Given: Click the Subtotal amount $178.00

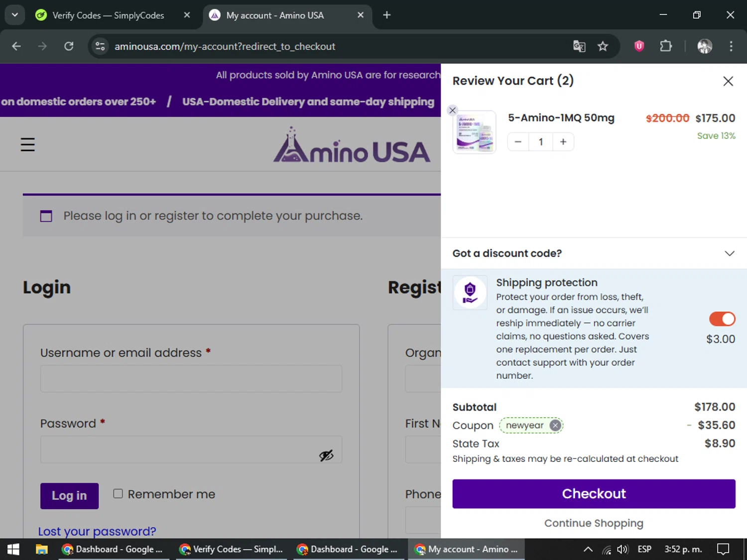Looking at the screenshot, I should click(715, 407).
